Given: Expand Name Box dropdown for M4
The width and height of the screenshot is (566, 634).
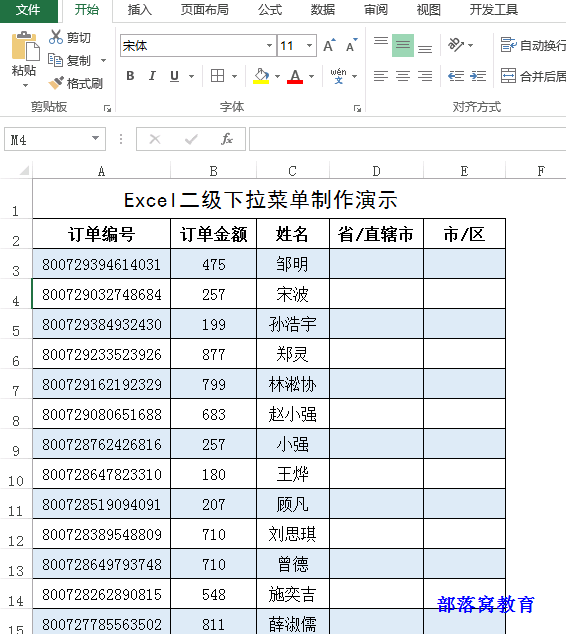Looking at the screenshot, I should [95, 138].
